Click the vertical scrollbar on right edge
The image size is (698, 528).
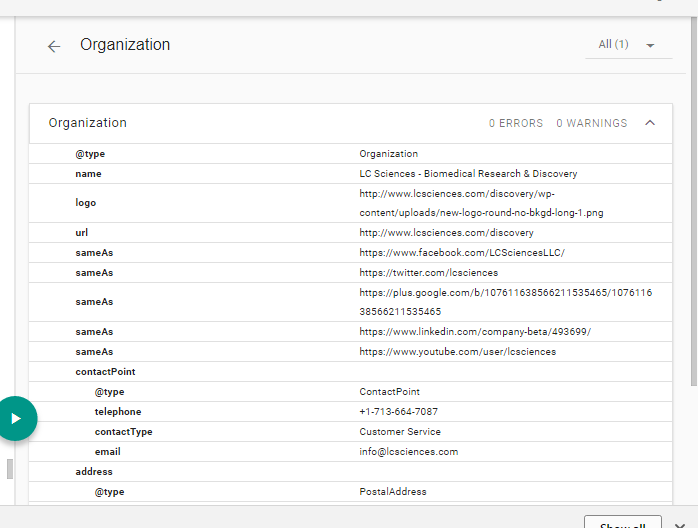click(x=694, y=200)
